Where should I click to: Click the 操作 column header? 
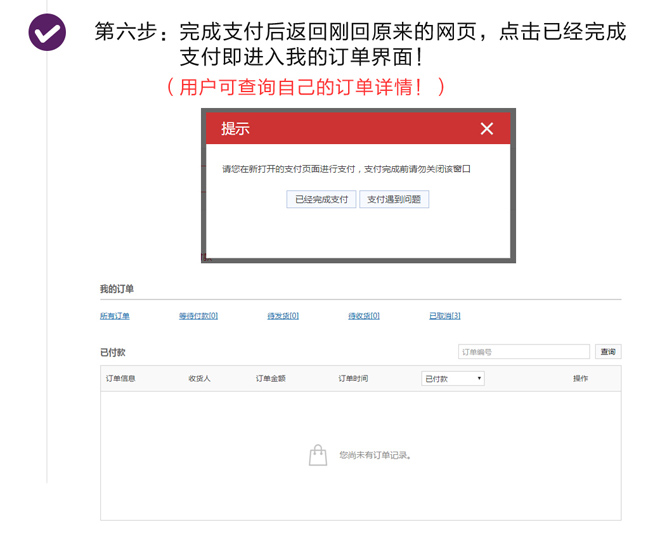(x=580, y=379)
